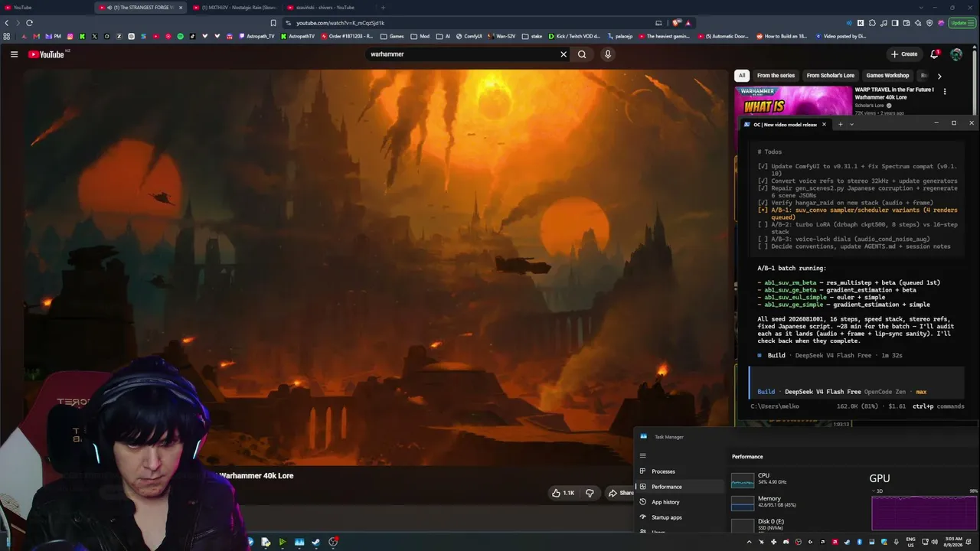
Task: Select the Memory performance entry
Action: (x=796, y=502)
